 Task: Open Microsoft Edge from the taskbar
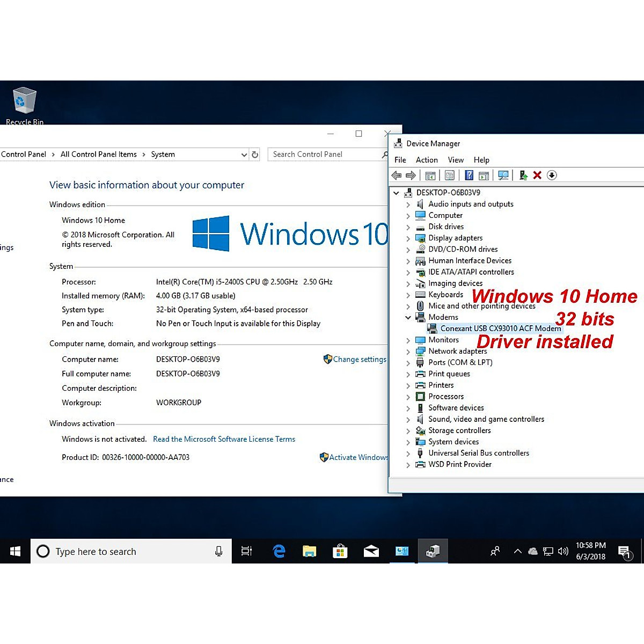279,551
